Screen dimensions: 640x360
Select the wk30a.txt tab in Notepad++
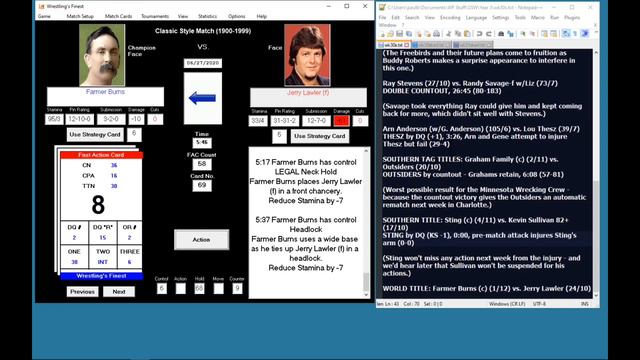click(x=392, y=44)
